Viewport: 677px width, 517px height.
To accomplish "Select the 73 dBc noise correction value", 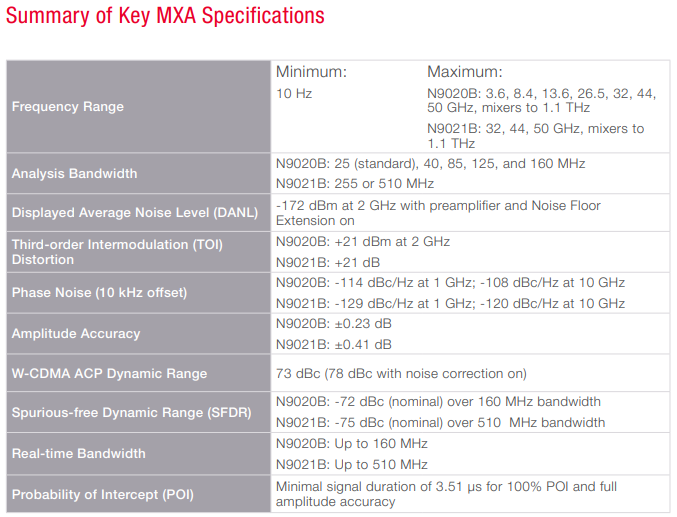I will click(401, 374).
